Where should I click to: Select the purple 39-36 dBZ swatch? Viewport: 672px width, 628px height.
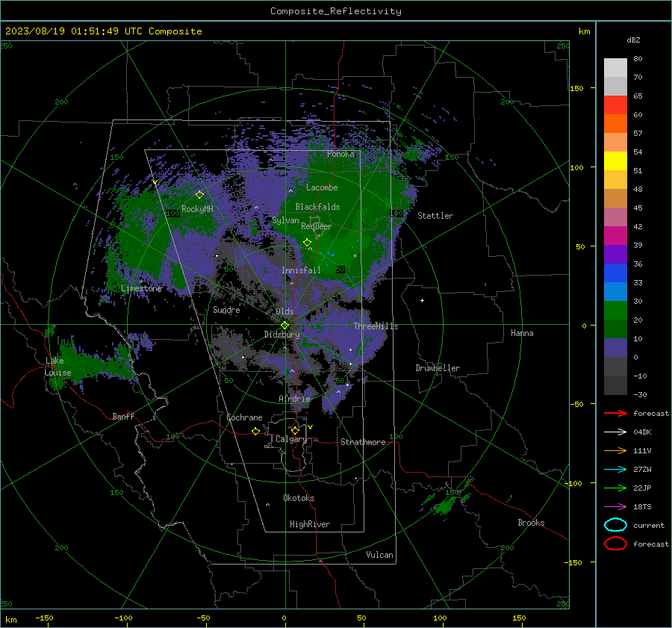615,254
